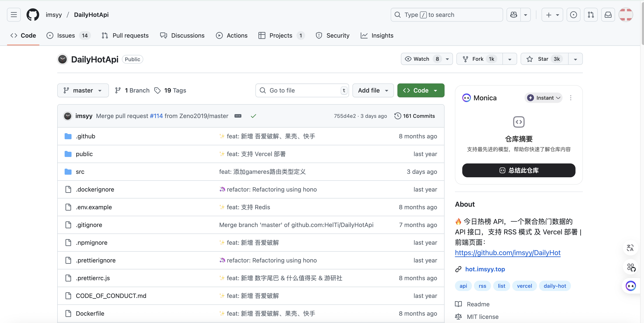Switch to the Issues tab
Image resolution: width=644 pixels, height=323 pixels.
[68, 35]
